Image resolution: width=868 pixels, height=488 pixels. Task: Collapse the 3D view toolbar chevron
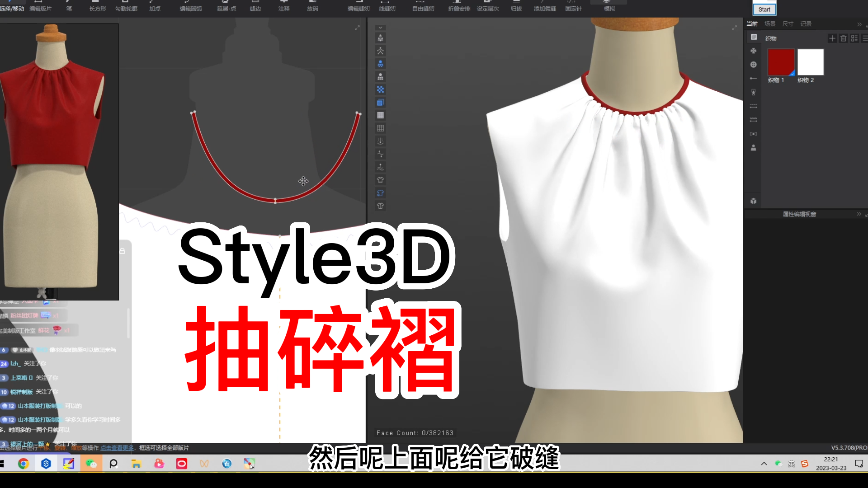pos(380,28)
